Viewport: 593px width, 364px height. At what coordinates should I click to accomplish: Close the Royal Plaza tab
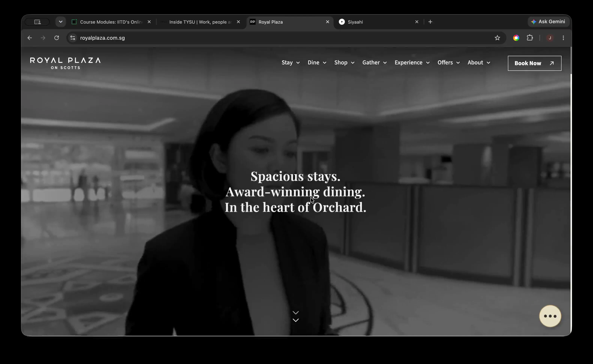point(327,22)
